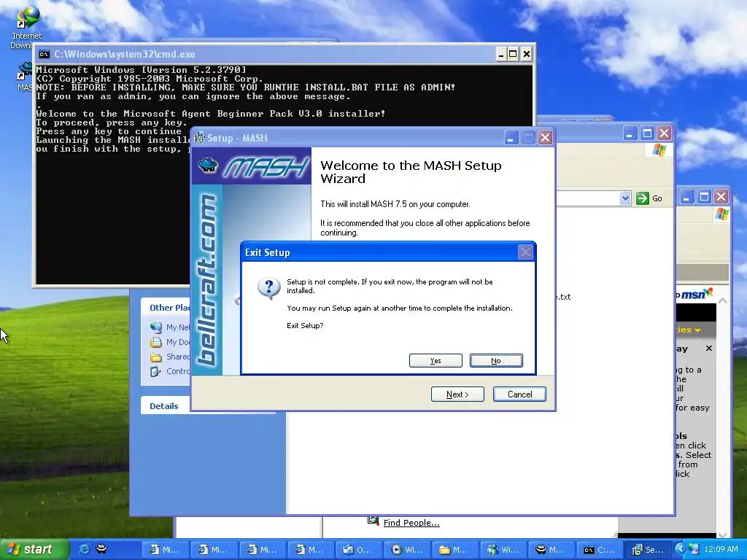The width and height of the screenshot is (747, 560).
Task: Click Yes in Exit Setup dialog
Action: tap(436, 360)
